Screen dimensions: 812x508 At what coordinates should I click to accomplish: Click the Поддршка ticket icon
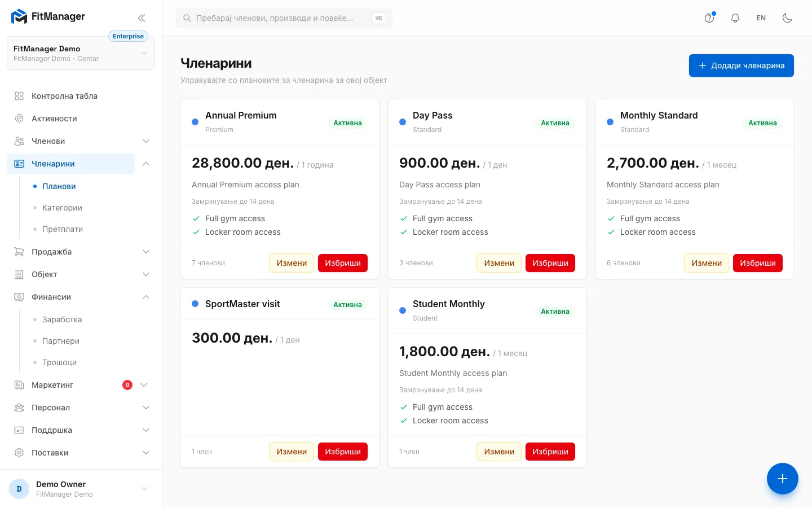coord(19,430)
